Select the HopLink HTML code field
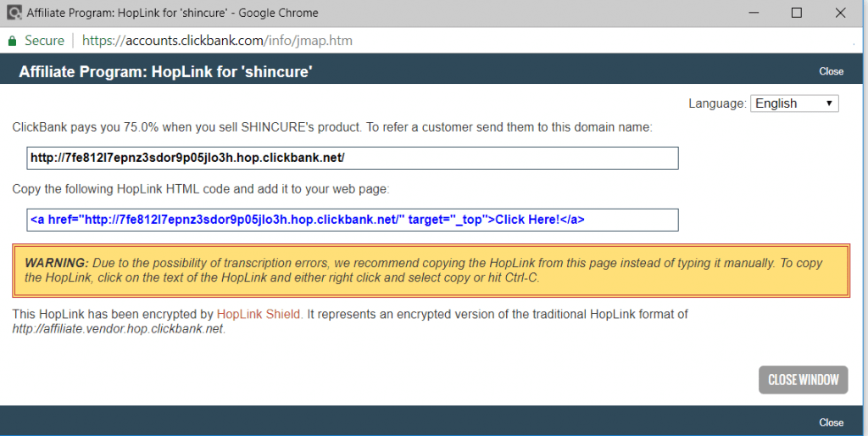868x436 pixels. [x=352, y=220]
